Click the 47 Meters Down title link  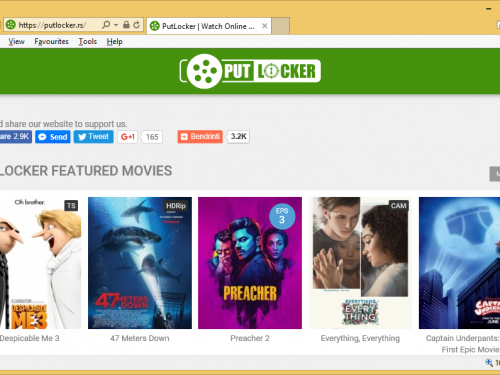140,338
